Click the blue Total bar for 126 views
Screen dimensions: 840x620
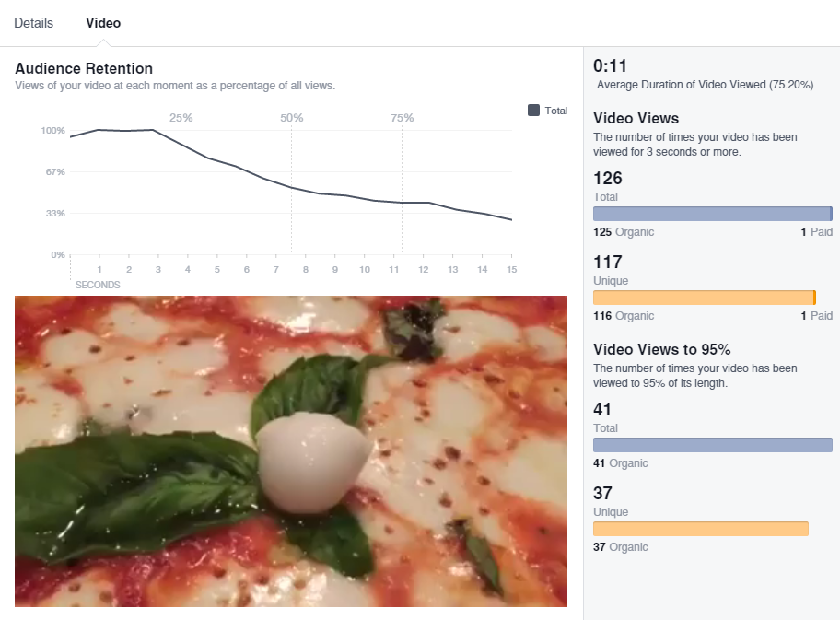tap(712, 214)
